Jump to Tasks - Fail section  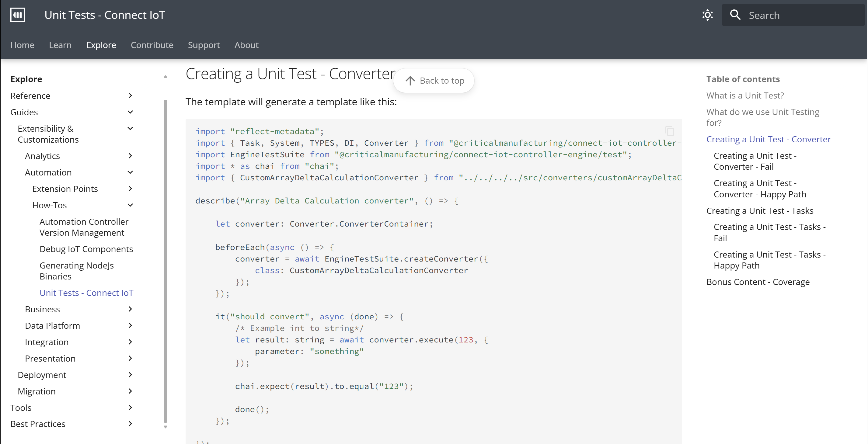770,232
